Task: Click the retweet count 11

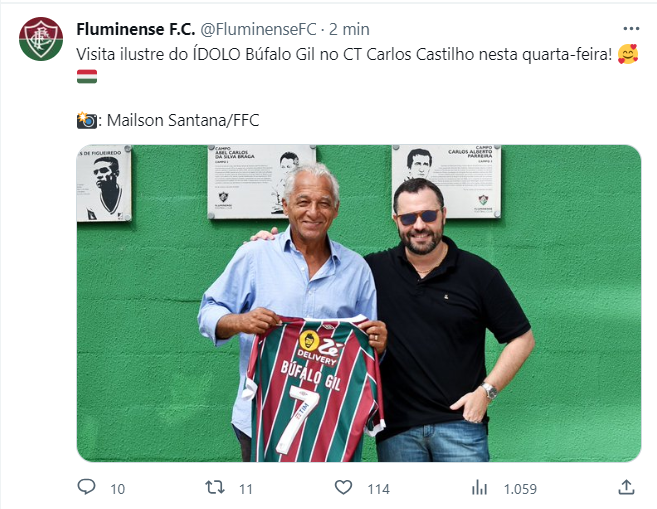Action: coord(246,489)
